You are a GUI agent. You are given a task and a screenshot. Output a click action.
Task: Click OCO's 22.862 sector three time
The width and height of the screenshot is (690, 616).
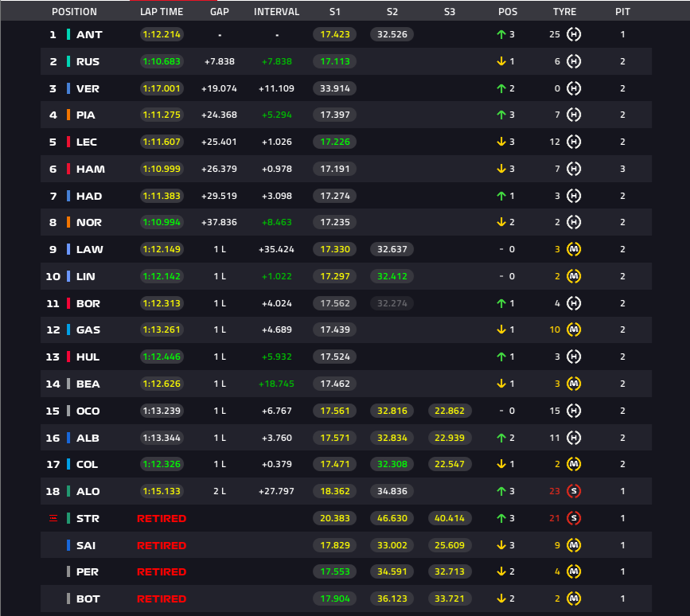(x=450, y=411)
